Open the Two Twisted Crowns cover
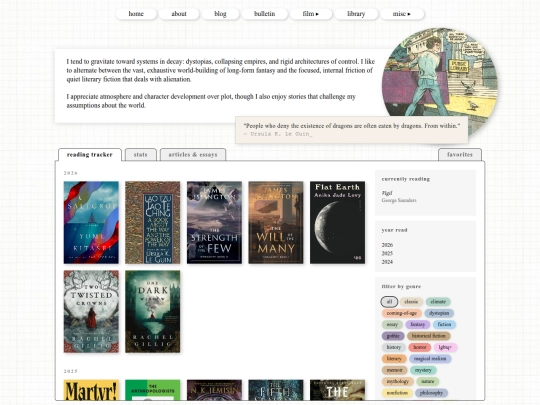 click(x=91, y=311)
